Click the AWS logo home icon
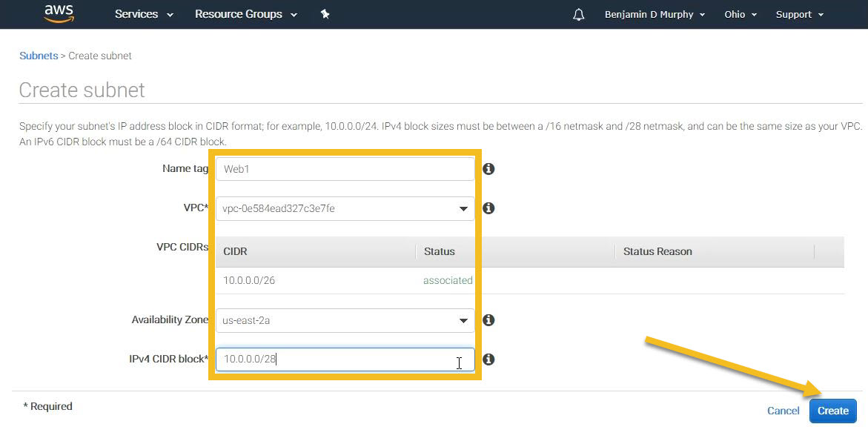Image resolution: width=868 pixels, height=444 pixels. pos(59,14)
